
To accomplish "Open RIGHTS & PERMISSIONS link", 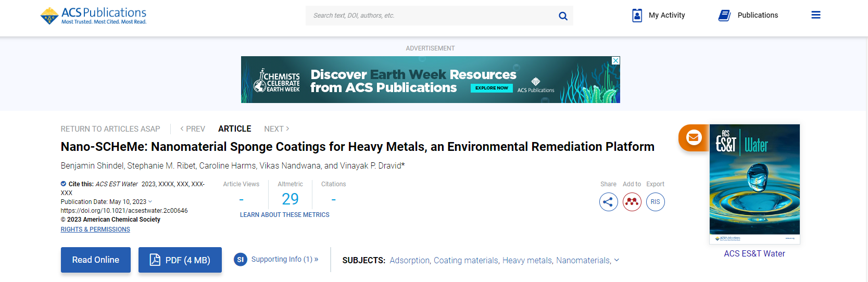I will coord(95,229).
